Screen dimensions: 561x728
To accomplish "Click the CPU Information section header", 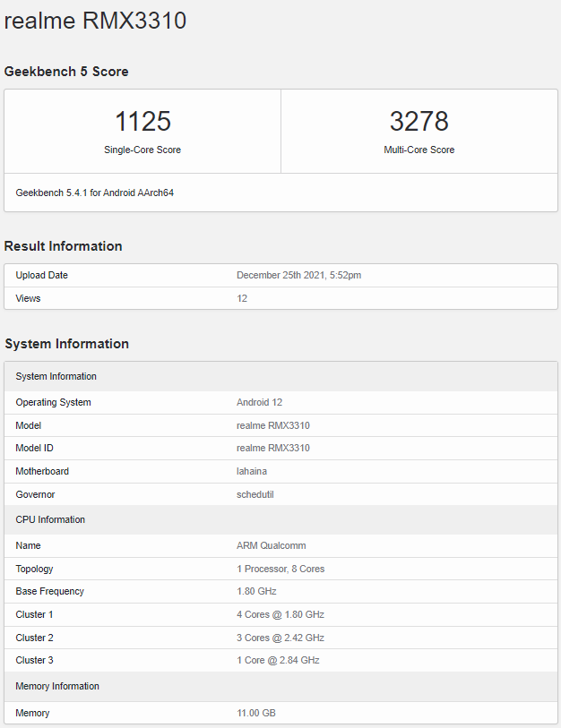I will tap(50, 519).
